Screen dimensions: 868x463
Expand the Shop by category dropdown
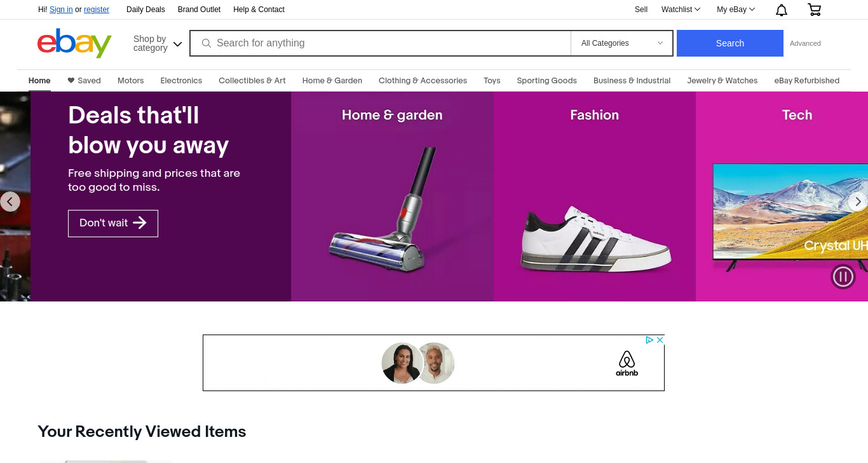[x=158, y=43]
